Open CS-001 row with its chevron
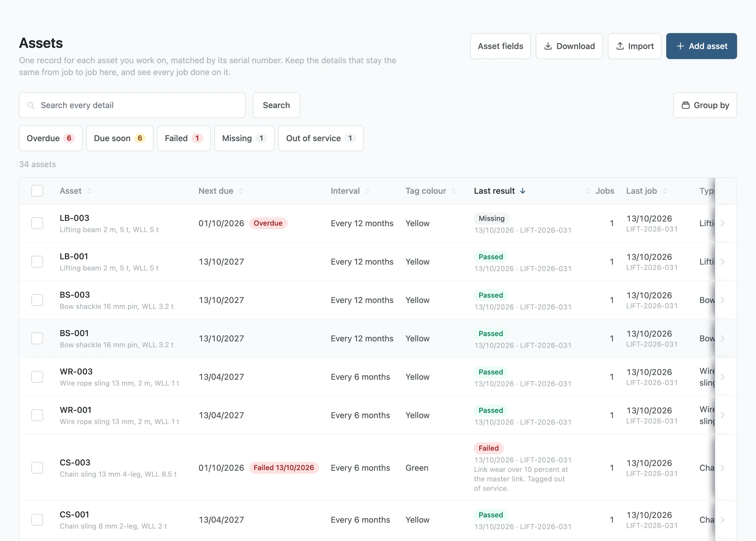The image size is (756, 541). click(722, 520)
